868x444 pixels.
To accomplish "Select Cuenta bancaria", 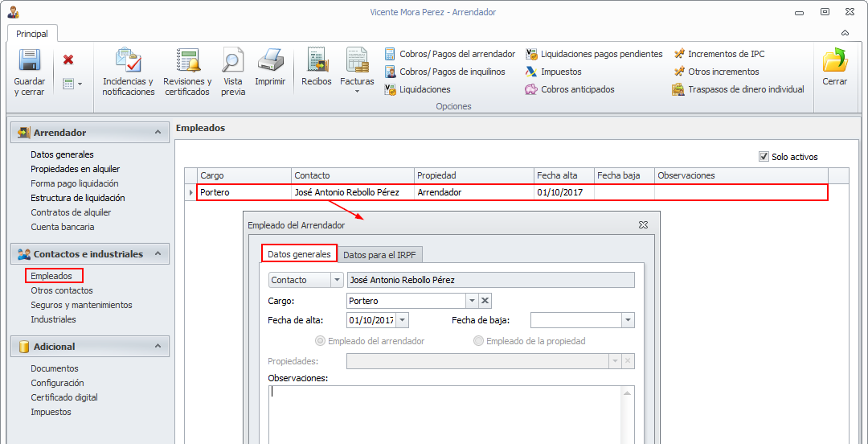I will pyautogui.click(x=63, y=227).
